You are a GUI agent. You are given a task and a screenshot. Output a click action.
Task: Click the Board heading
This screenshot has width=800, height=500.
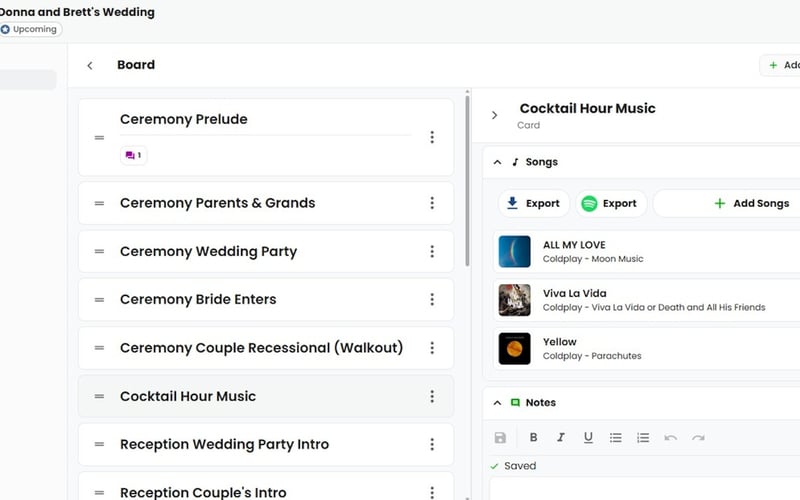[x=136, y=65]
